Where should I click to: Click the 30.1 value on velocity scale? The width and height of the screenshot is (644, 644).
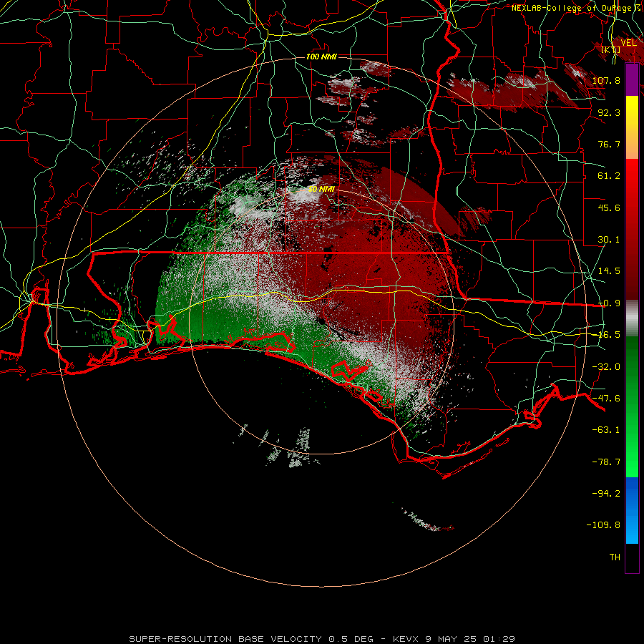(609, 240)
